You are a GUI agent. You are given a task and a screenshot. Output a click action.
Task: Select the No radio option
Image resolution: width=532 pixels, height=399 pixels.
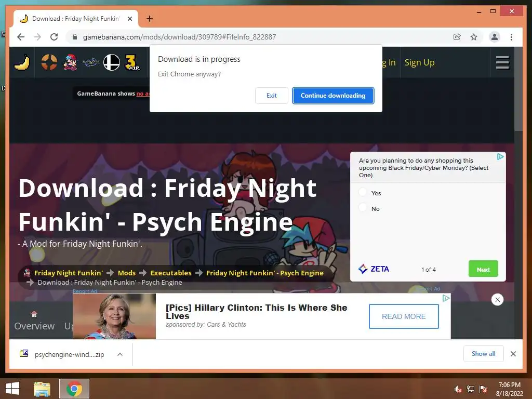(x=363, y=207)
